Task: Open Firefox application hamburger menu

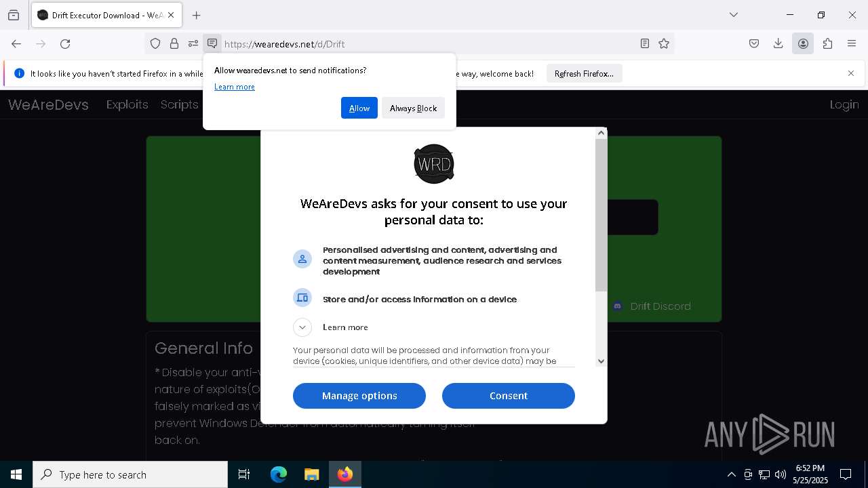Action: 852,44
